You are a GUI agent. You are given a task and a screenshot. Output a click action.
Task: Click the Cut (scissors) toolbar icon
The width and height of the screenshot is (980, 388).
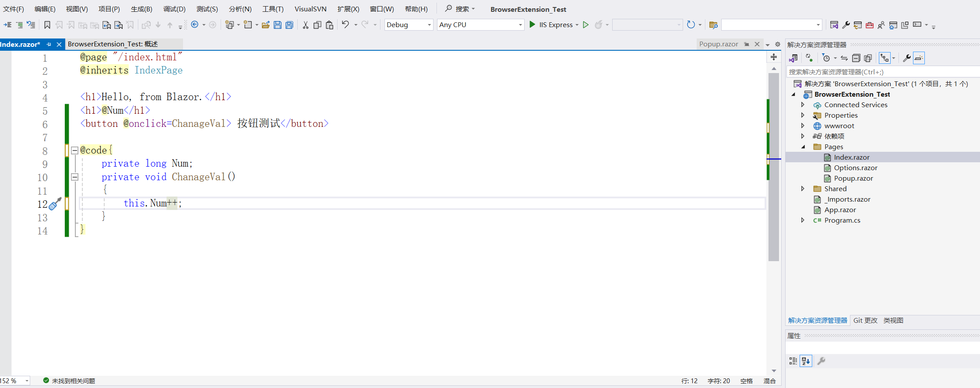click(x=306, y=25)
